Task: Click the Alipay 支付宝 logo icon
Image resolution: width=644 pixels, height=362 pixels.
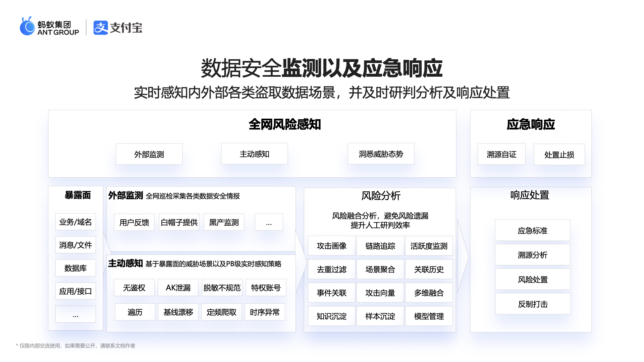Action: 100,28
